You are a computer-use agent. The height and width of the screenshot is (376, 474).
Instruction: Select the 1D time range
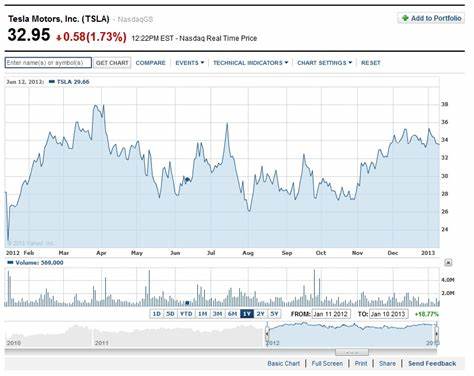coord(156,314)
